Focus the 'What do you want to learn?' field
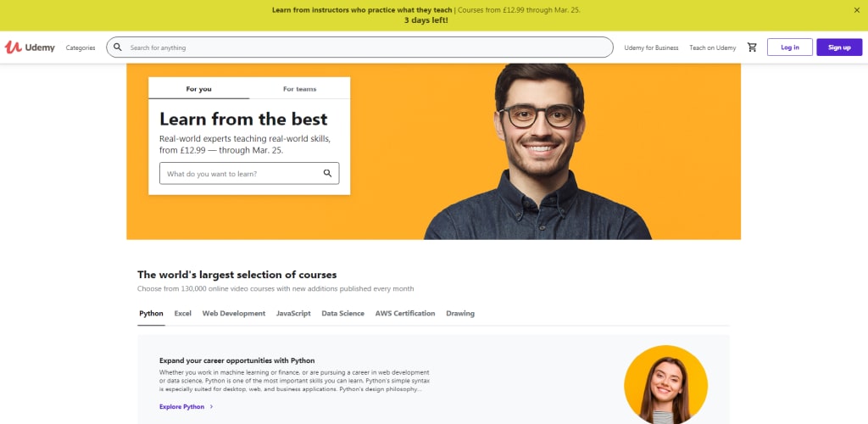Viewport: 868px width, 424px height. [x=249, y=173]
